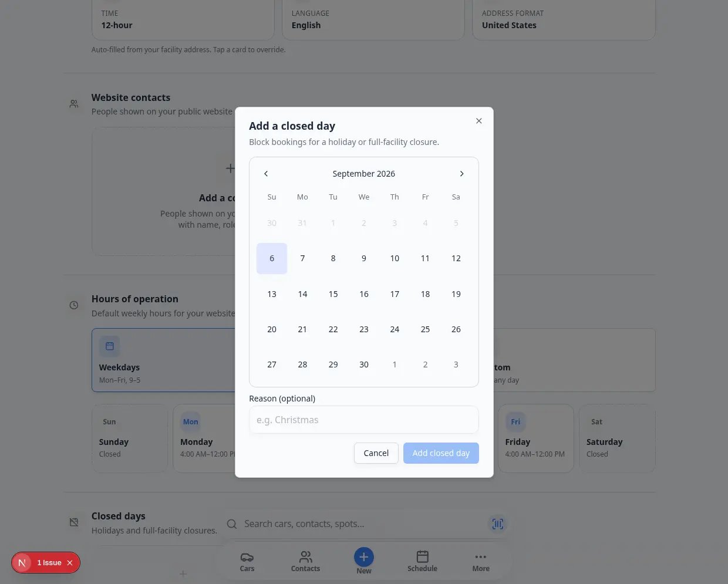Viewport: 728px width, 584px height.
Task: Open Contacts from bottom navigation
Action: click(305, 562)
